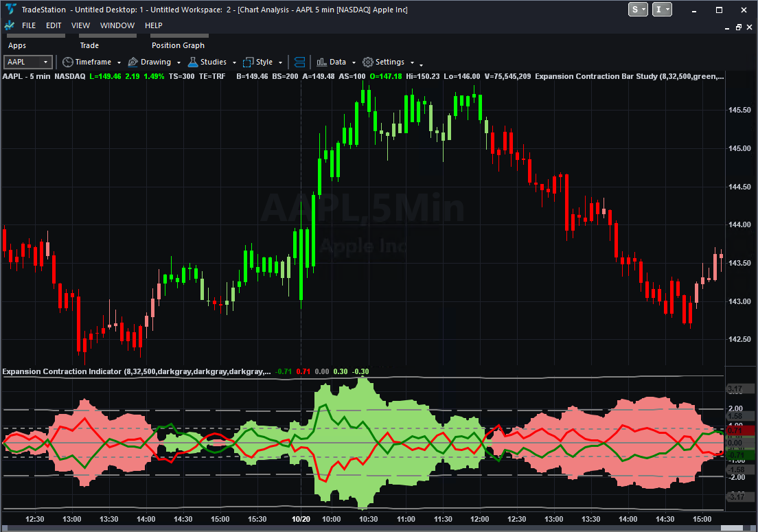Click the horizontal scrollbar thumb at chart bottom

coord(731,528)
